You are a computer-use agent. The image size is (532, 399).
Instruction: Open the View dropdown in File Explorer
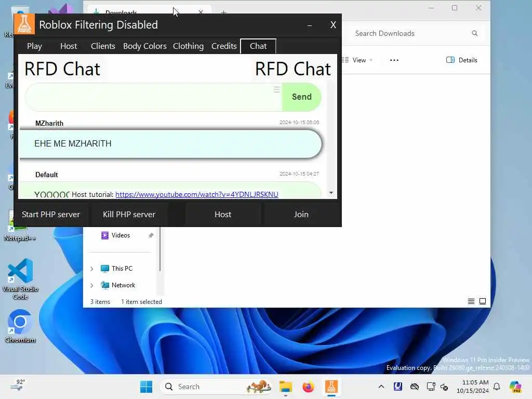click(x=358, y=60)
